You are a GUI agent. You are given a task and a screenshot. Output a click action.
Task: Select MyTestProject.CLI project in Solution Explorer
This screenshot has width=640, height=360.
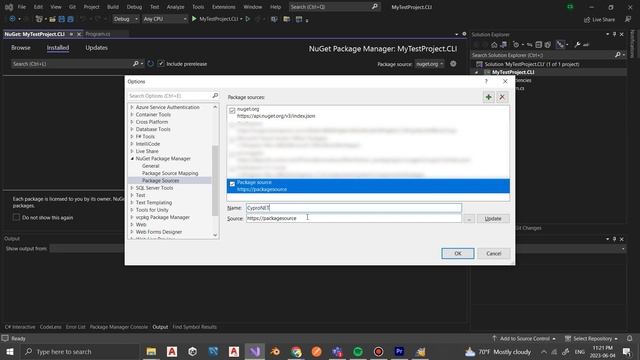[513, 72]
